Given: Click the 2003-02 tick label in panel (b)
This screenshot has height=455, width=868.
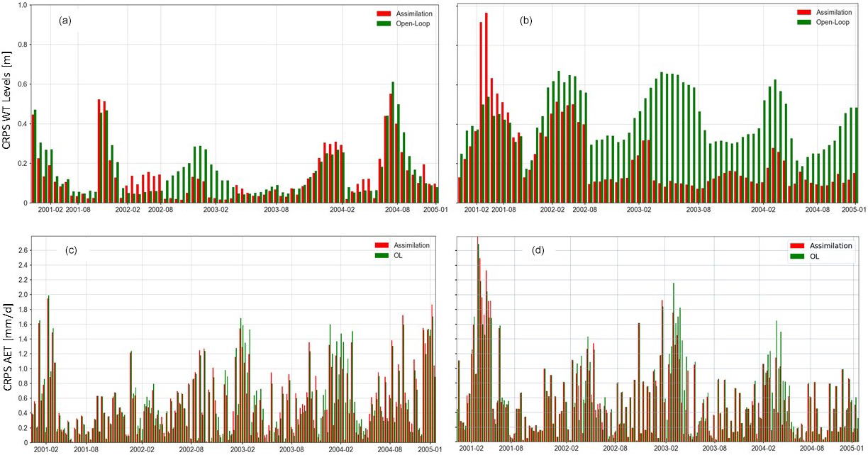Looking at the screenshot, I should [639, 210].
